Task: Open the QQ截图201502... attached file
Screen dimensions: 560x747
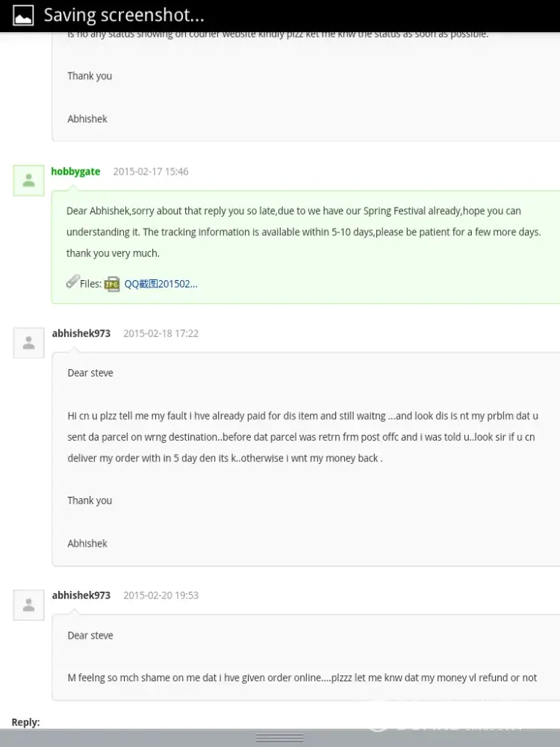Action: coord(161,284)
